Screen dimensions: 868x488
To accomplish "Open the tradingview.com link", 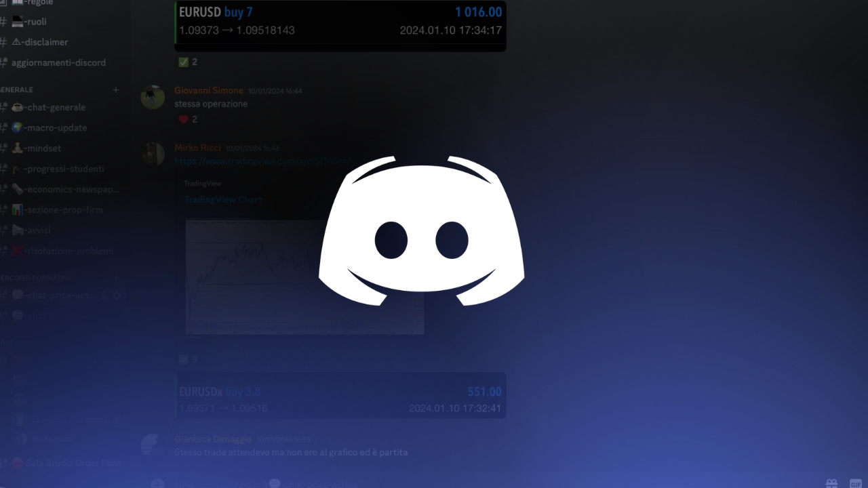I will pos(262,161).
